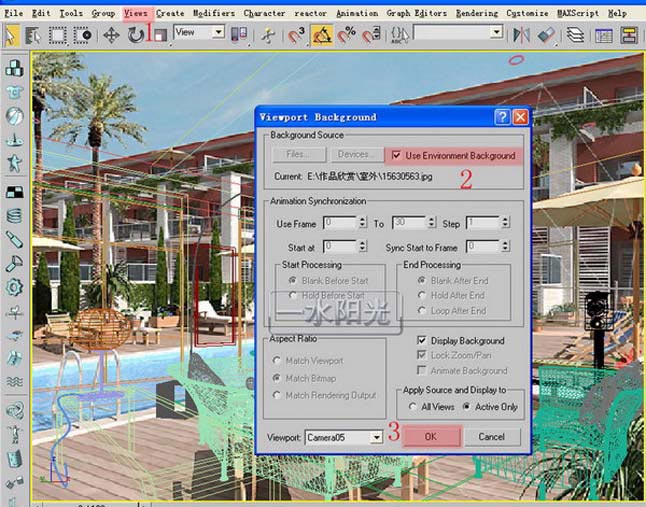The height and width of the screenshot is (507, 646).
Task: Activate the Select and Move tool
Action: [x=111, y=35]
